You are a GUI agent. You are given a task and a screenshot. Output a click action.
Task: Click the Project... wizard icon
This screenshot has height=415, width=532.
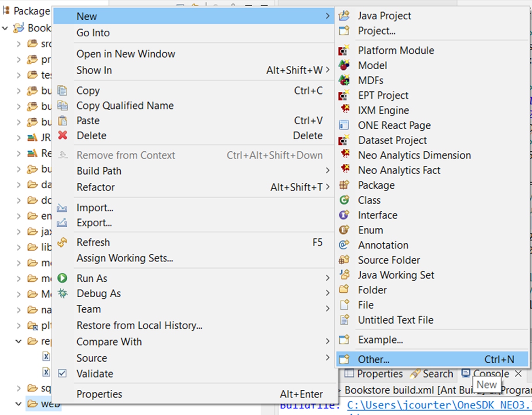coord(344,31)
